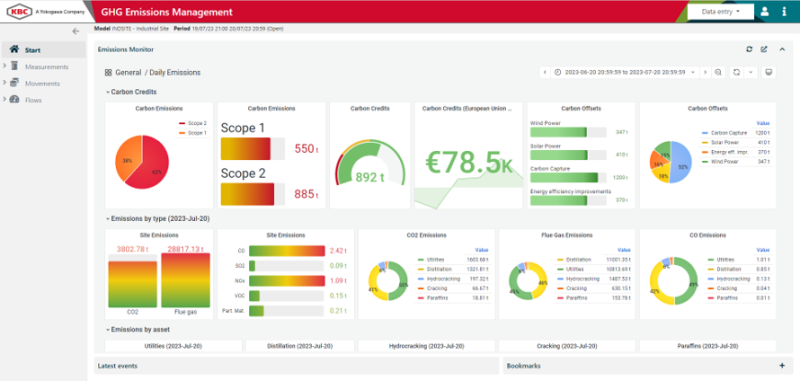Select the Start menu item
The height and width of the screenshot is (381, 800).
pos(44,50)
